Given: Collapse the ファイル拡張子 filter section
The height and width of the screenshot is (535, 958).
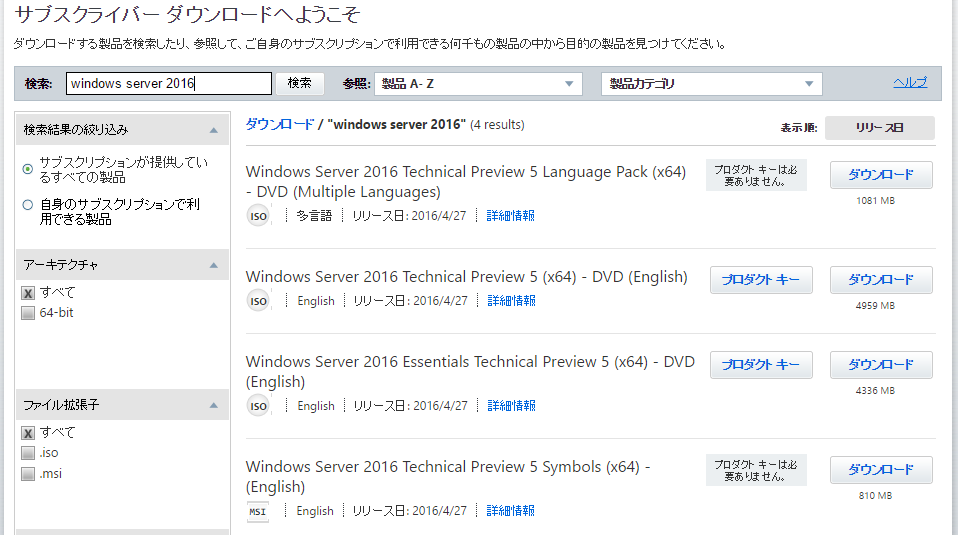Looking at the screenshot, I should click(213, 405).
